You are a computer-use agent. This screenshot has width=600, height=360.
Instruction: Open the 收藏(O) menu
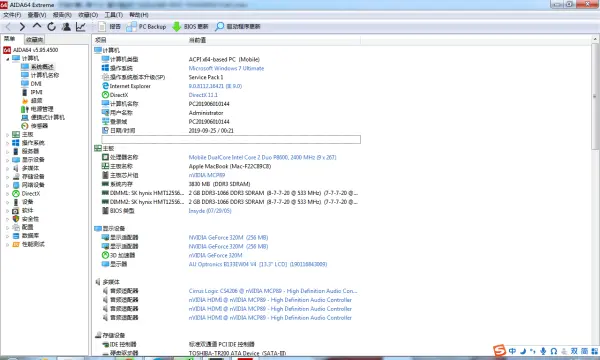click(88, 15)
